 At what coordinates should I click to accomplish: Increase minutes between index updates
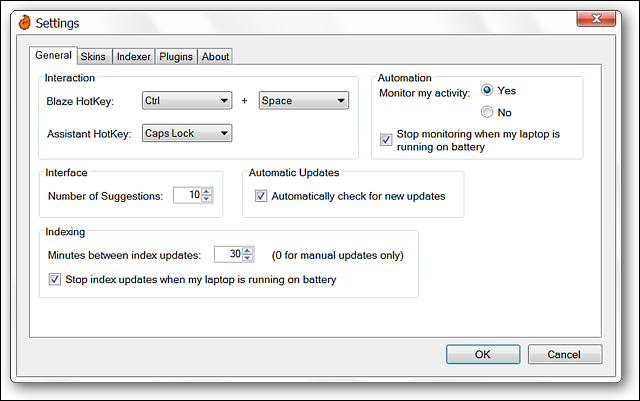point(247,251)
